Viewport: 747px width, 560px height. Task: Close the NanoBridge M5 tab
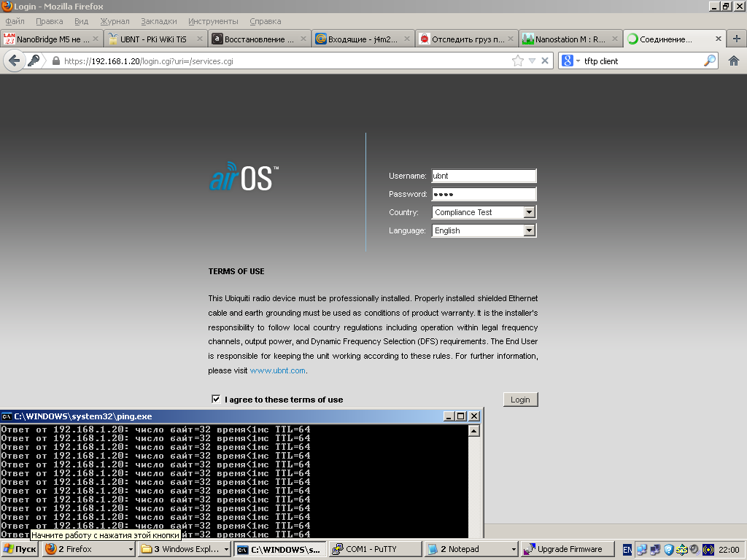pyautogui.click(x=96, y=39)
